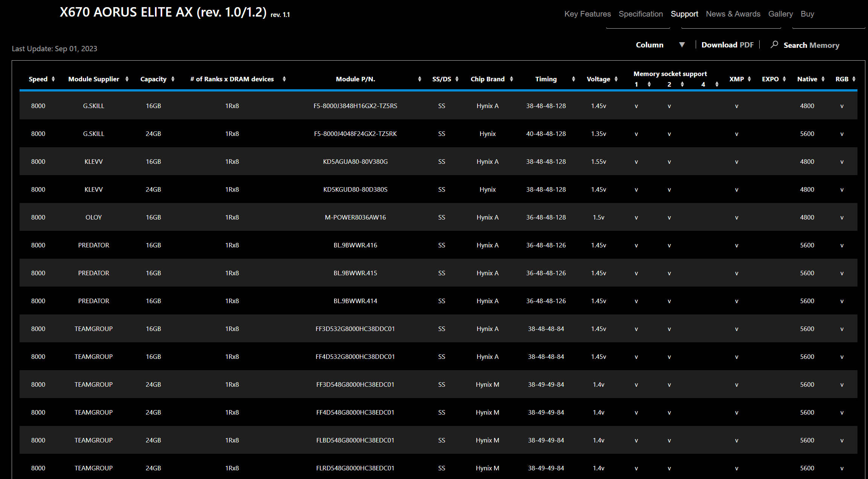
Task: Click the 1.5v voltage in OLOY row
Action: (x=599, y=217)
